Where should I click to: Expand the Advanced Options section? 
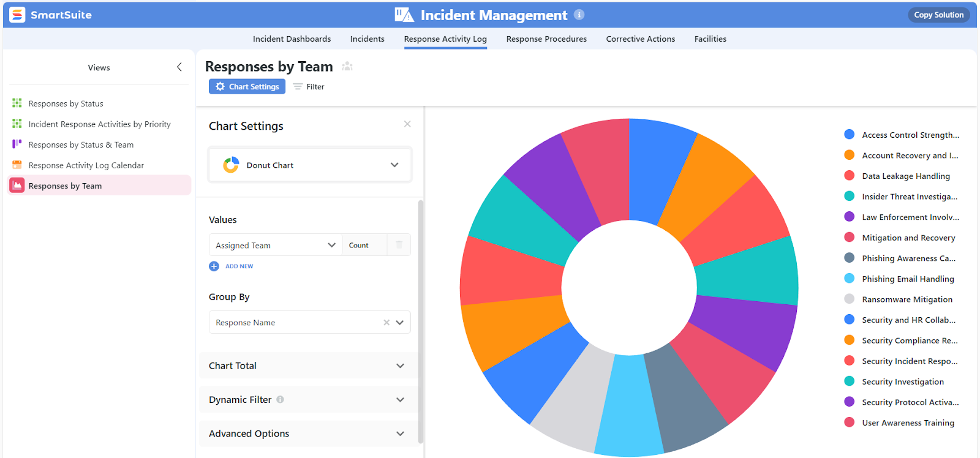307,434
